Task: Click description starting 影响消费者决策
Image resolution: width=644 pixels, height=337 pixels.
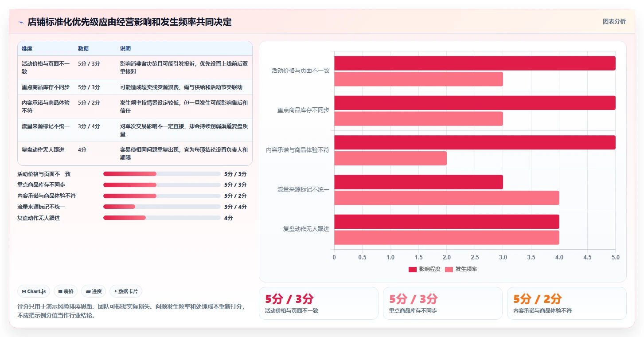Action: (184, 67)
